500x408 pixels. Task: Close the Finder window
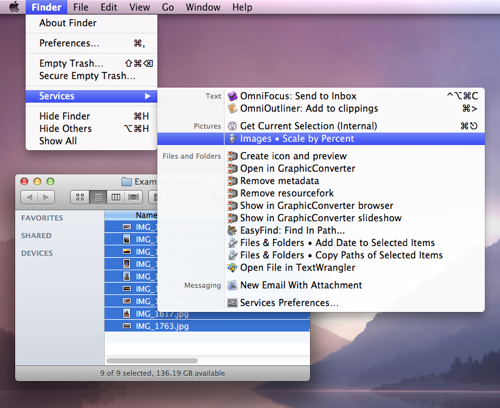click(x=24, y=181)
